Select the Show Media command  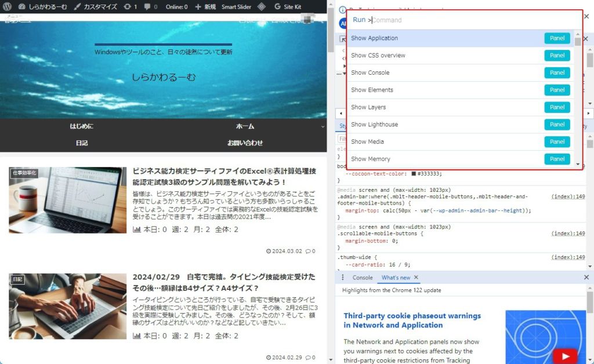pyautogui.click(x=460, y=142)
